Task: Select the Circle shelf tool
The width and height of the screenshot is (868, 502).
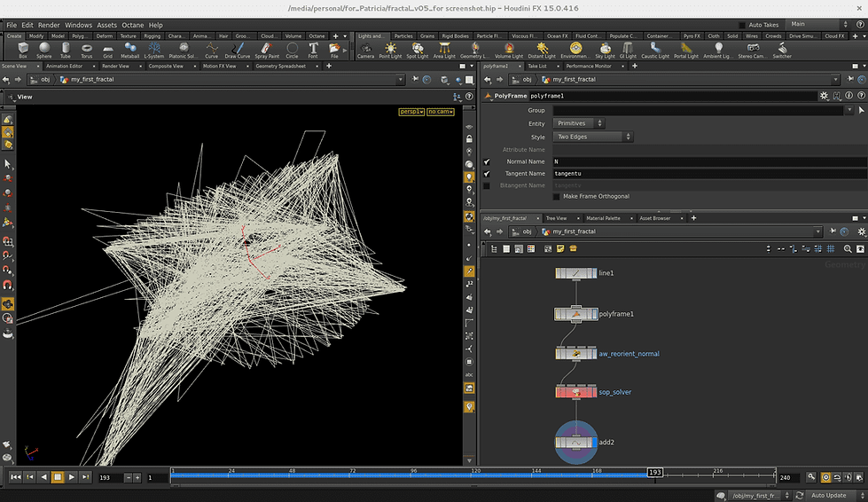Action: pos(292,51)
